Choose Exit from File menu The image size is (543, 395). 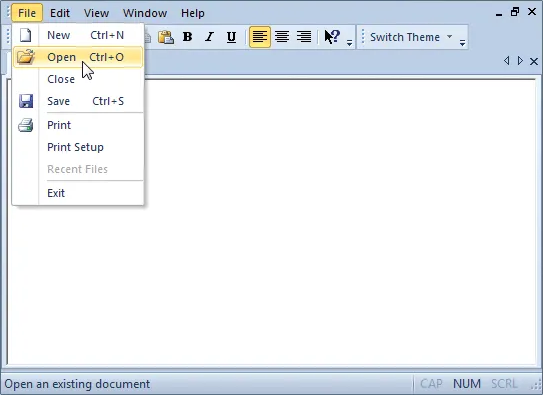tap(78, 193)
